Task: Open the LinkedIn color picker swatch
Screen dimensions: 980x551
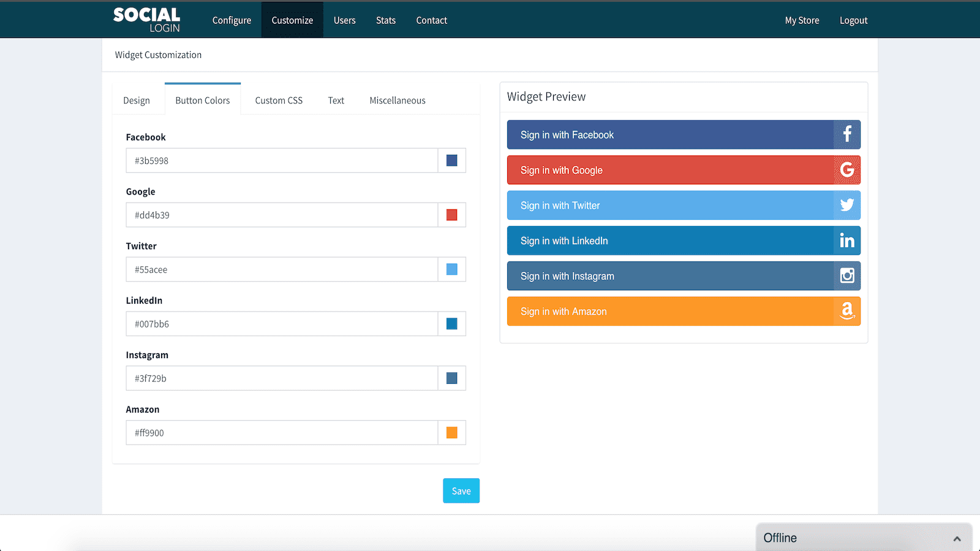Action: [452, 324]
